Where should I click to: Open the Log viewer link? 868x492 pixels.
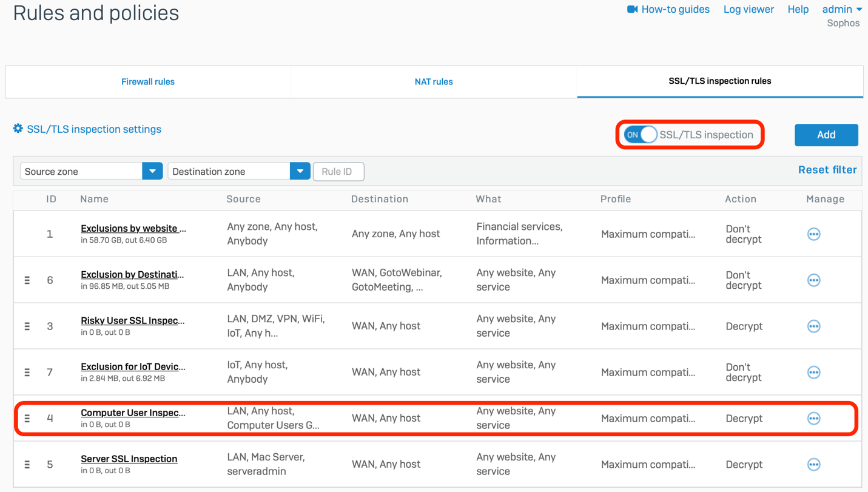(749, 9)
